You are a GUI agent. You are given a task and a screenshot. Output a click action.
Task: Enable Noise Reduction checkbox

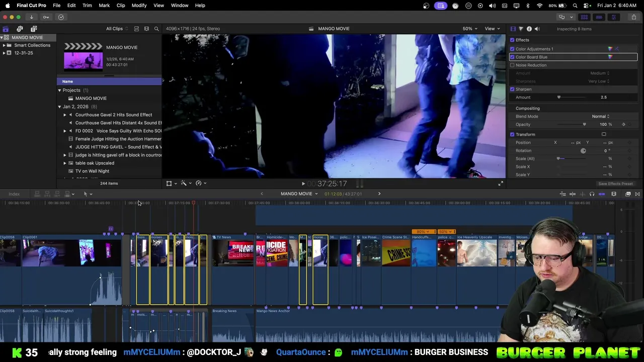click(x=512, y=65)
